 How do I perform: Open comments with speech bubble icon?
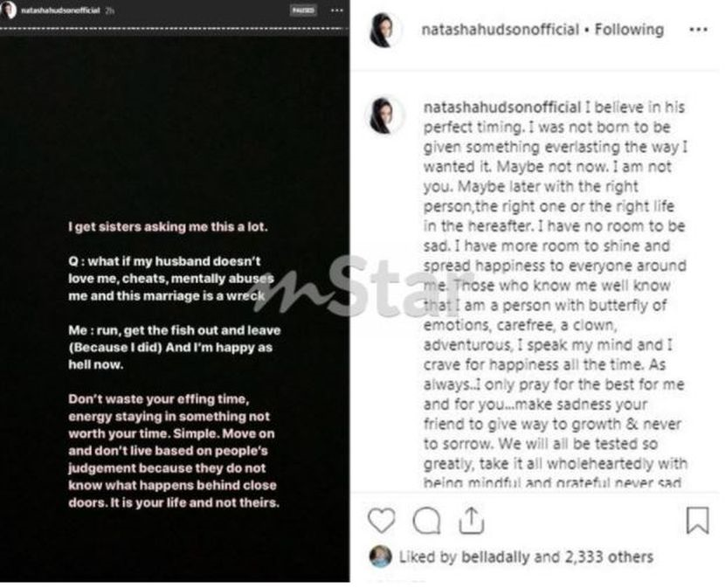click(426, 521)
